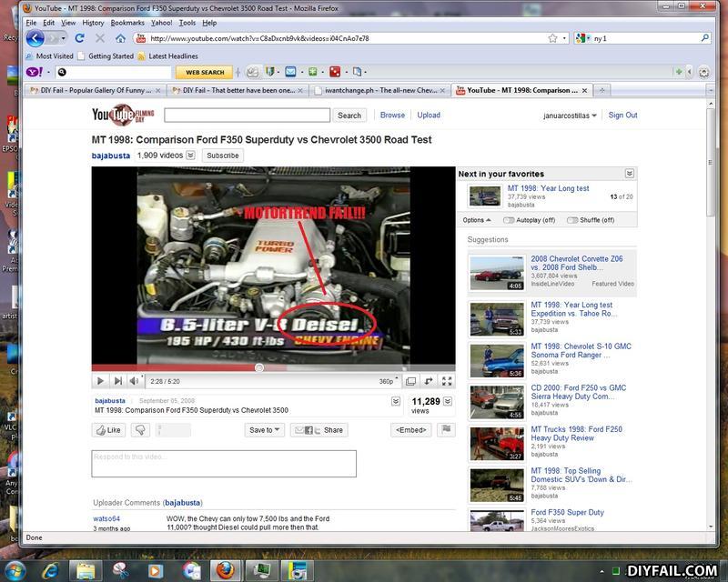Click the video progress bar scrubber
Viewport: 728px width, 582px height.
259,367
